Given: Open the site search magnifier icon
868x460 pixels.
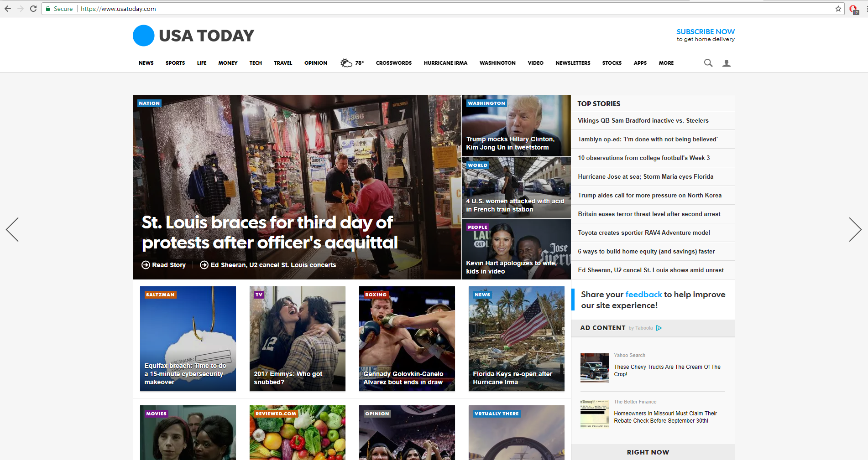Looking at the screenshot, I should tap(708, 63).
